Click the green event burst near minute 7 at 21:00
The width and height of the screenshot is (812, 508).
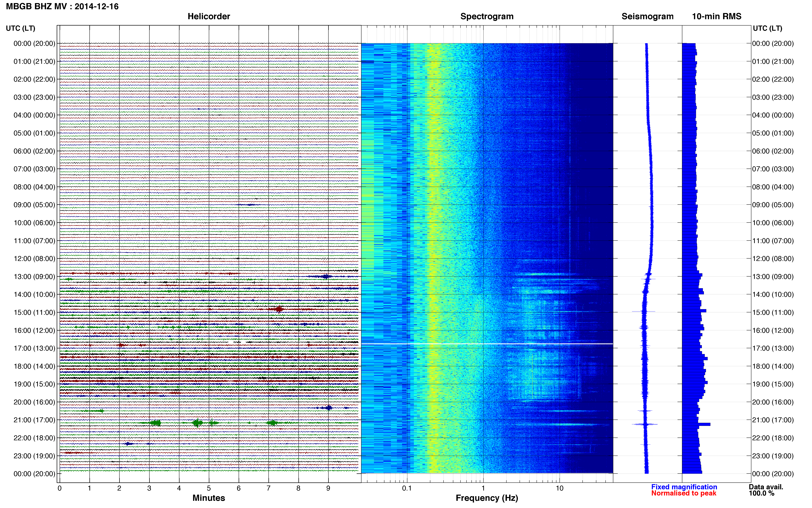click(272, 423)
